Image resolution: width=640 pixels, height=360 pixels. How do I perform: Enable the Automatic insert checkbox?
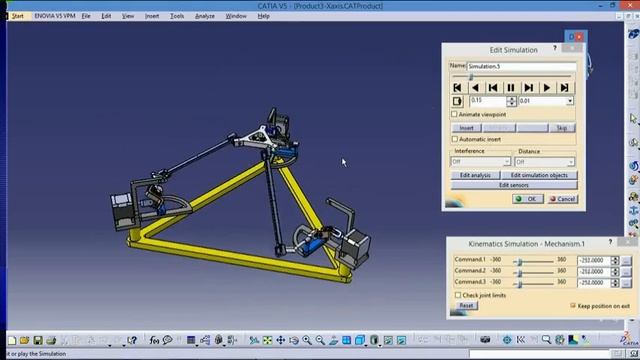click(455, 139)
